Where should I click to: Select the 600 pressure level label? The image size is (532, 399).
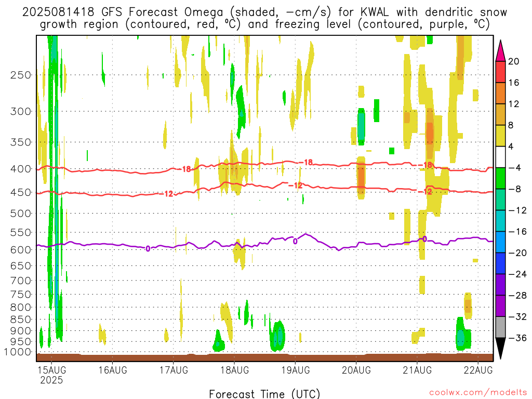(21, 250)
